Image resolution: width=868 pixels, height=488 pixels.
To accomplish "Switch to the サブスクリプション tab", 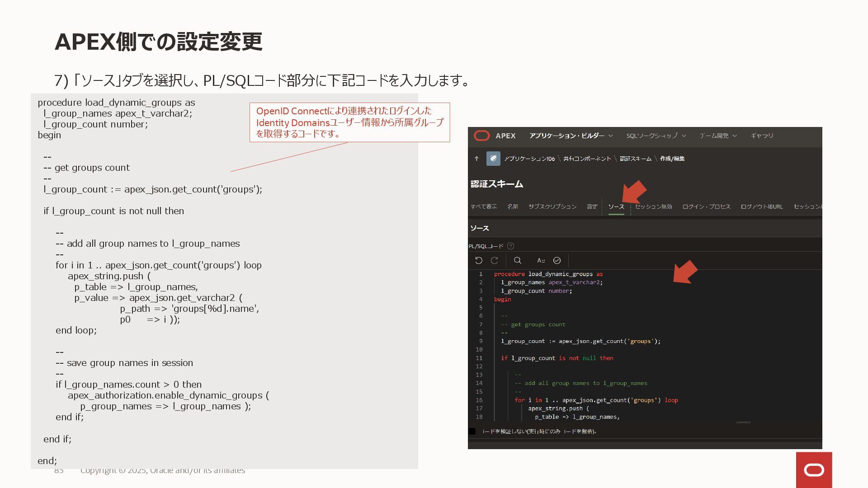I will (552, 206).
